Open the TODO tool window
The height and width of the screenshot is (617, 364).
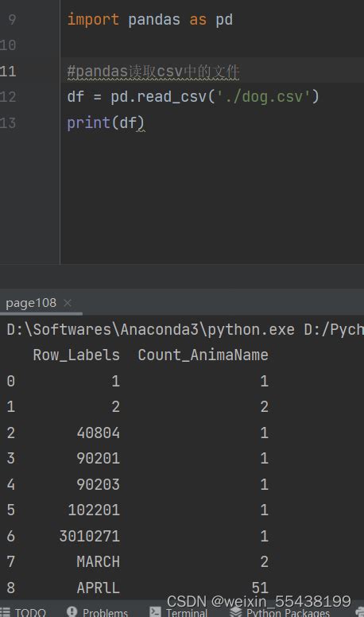click(23, 612)
